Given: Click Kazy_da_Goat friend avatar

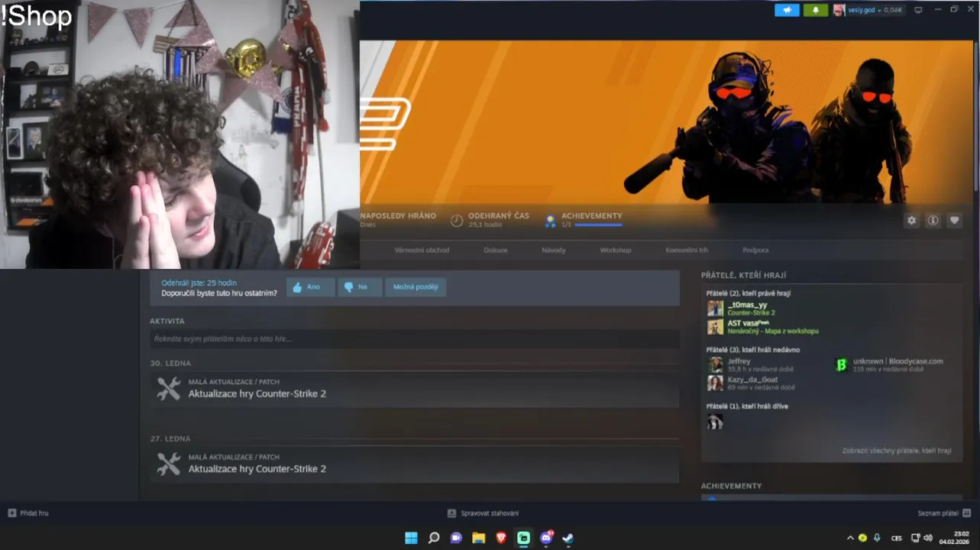Looking at the screenshot, I should pyautogui.click(x=715, y=383).
